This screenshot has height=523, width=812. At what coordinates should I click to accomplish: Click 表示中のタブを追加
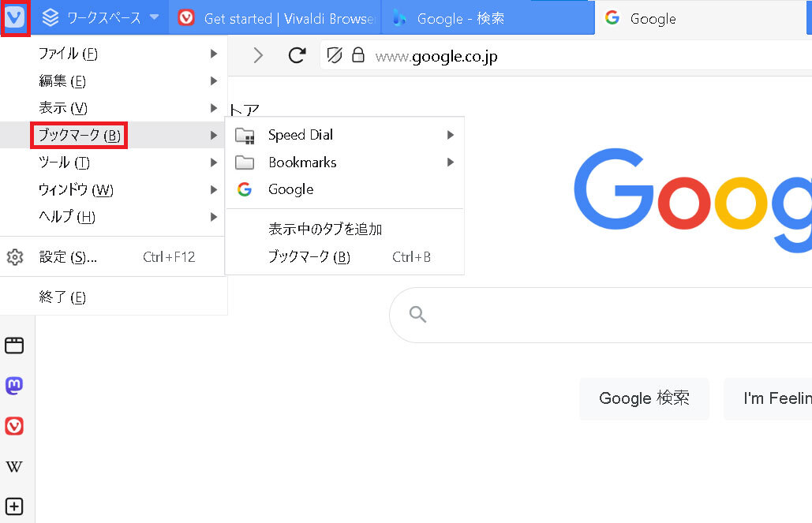click(325, 230)
